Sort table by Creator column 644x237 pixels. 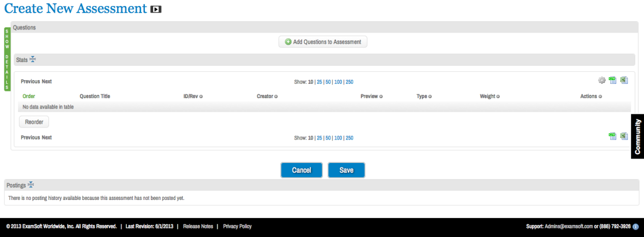coord(267,96)
